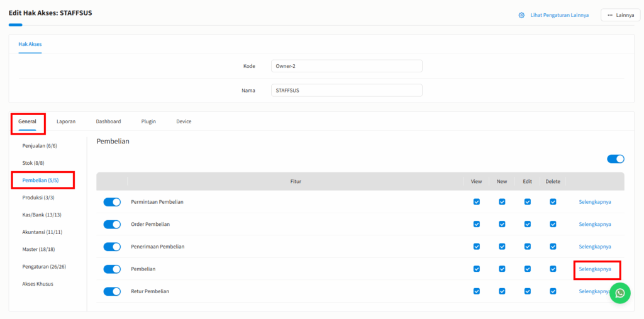Click the Nama input field
This screenshot has height=319, width=644.
click(x=347, y=91)
